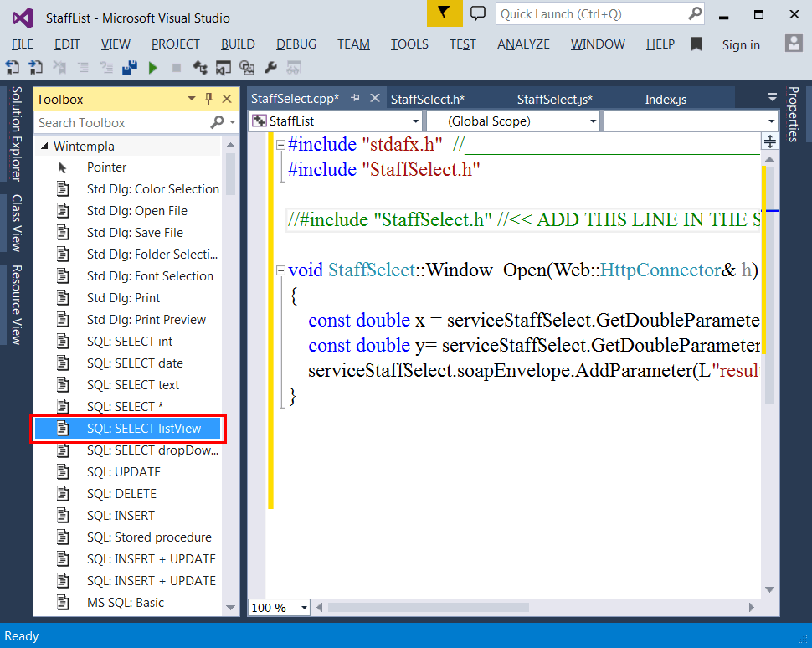Click the pin icon on StaffSelect.cpp tab
The width and height of the screenshot is (812, 648).
(355, 98)
